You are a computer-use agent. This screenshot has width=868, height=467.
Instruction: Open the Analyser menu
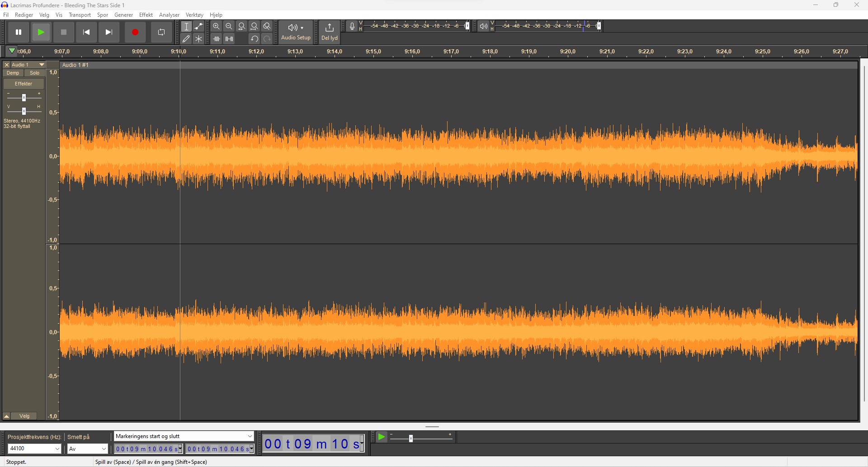point(169,15)
